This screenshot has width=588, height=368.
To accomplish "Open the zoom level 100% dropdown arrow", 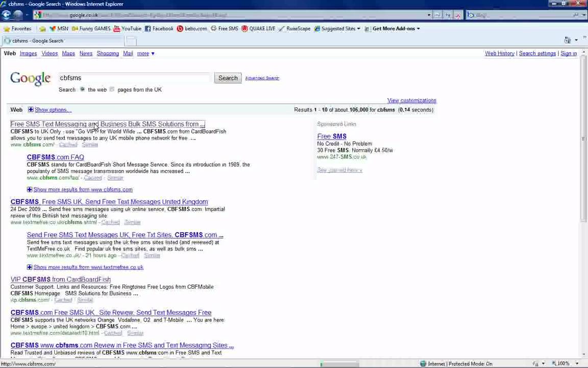I will point(577,363).
